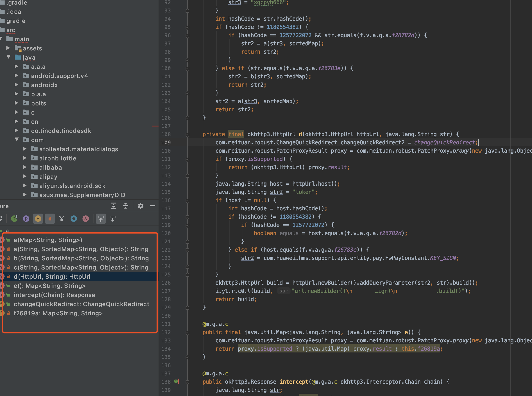Viewport: 532px width, 396px height.
Task: Click the java source folder icon
Action: pos(18,57)
